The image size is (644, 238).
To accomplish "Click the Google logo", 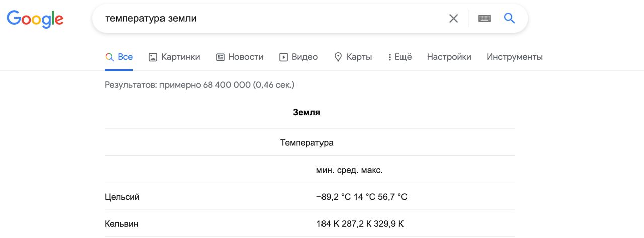I will [35, 19].
